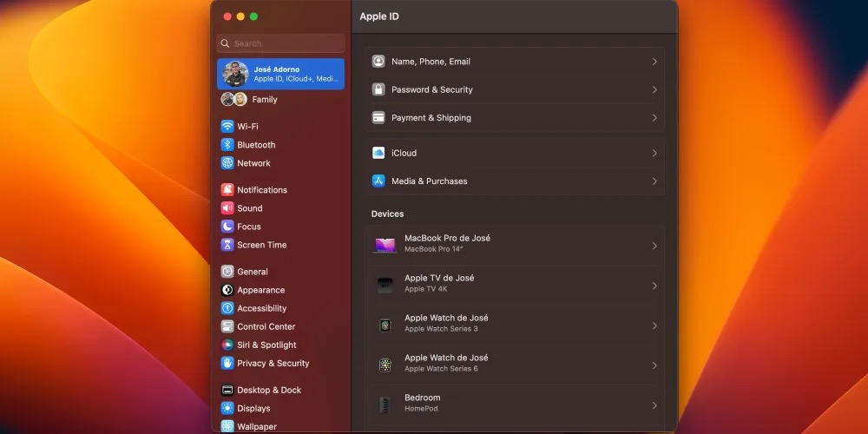Click the Wi-Fi icon in sidebar
Viewport: 868px width, 434px height.
pyautogui.click(x=227, y=127)
